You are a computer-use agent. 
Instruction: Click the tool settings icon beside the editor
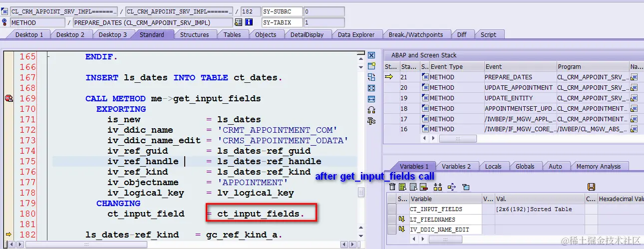(x=371, y=121)
